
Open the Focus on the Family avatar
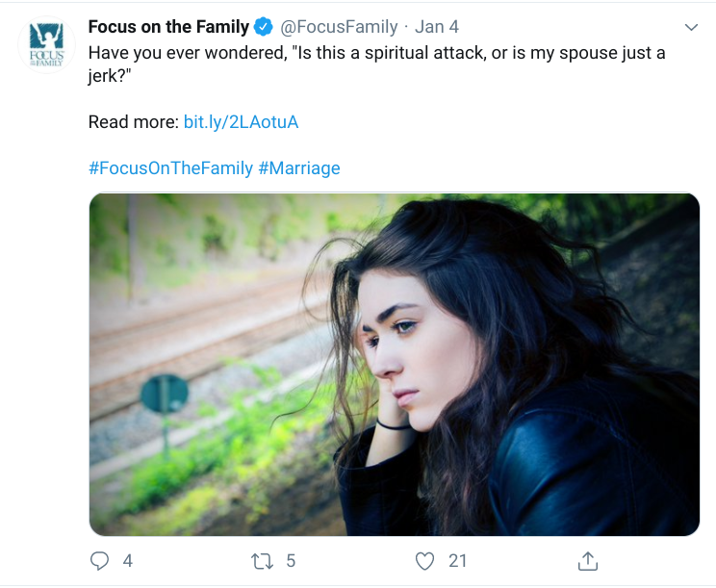46,46
